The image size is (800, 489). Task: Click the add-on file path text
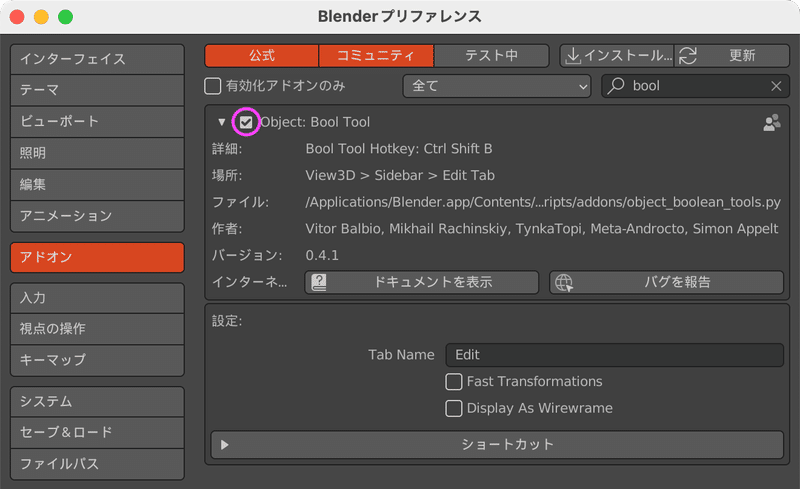(543, 202)
